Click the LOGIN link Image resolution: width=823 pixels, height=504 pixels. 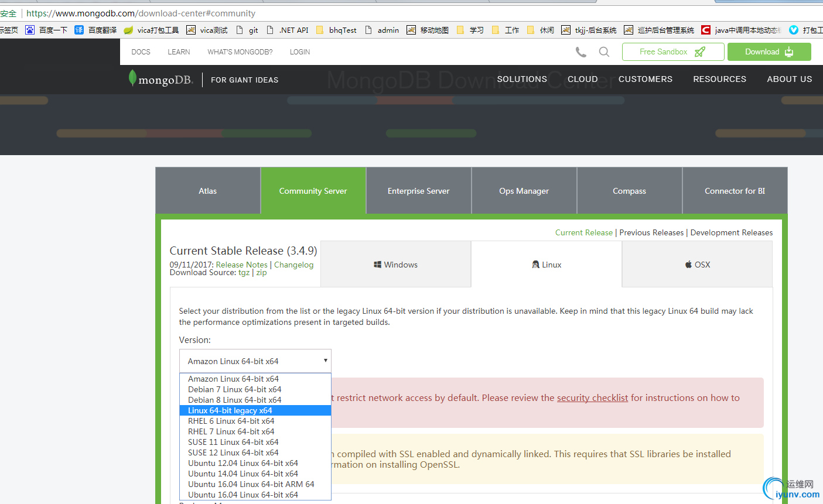(300, 52)
